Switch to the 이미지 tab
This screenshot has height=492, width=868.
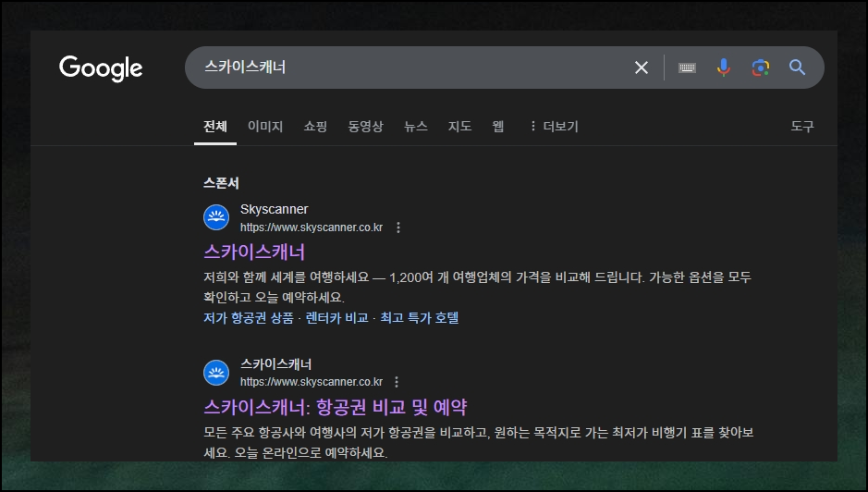coord(265,127)
